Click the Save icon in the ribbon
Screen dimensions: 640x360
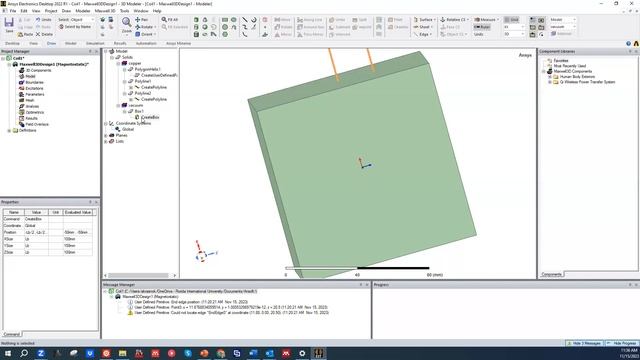tap(9, 24)
